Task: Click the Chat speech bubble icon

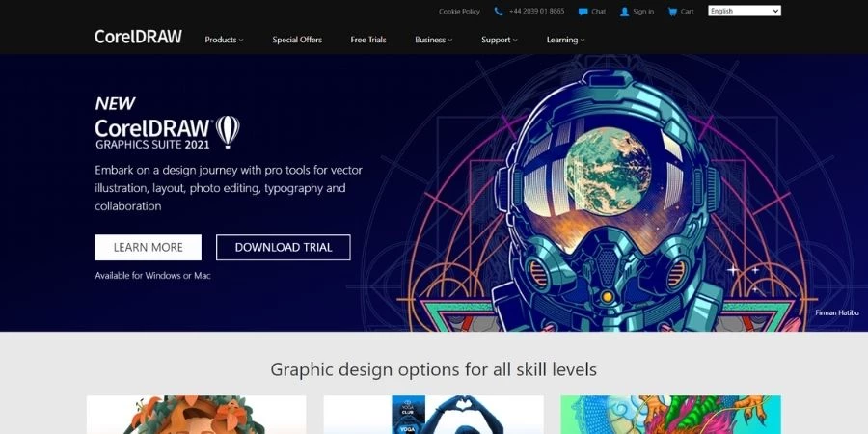Action: click(583, 12)
